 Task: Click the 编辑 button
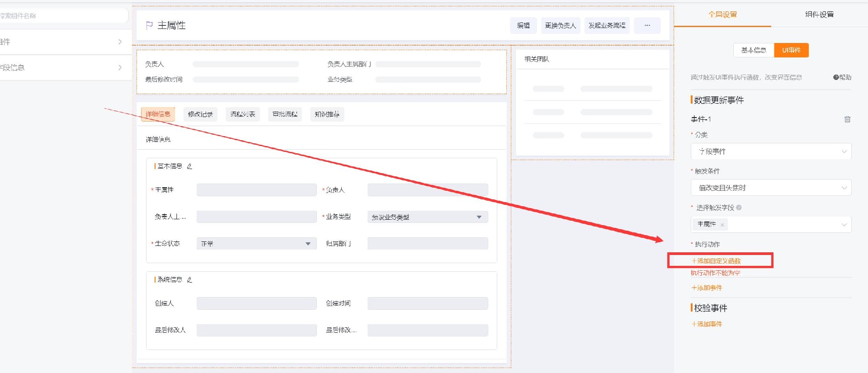(524, 25)
